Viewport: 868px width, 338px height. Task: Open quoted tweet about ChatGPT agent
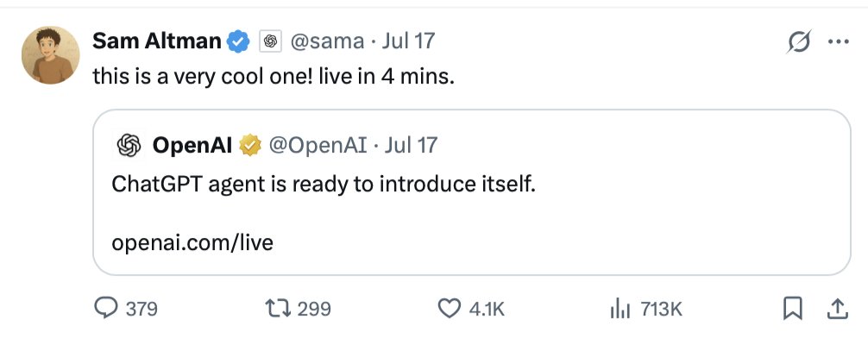472,192
